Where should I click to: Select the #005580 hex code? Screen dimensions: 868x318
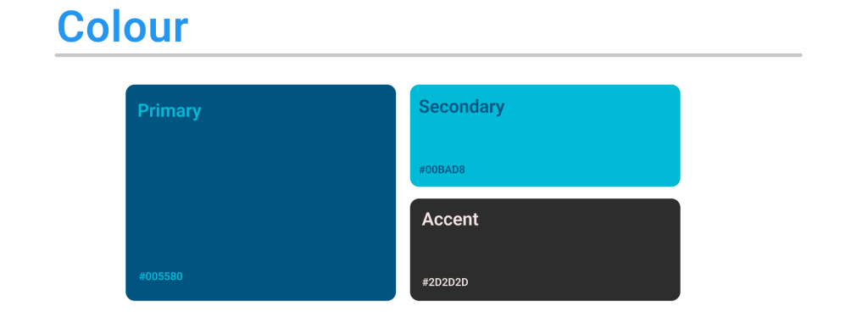click(x=160, y=276)
